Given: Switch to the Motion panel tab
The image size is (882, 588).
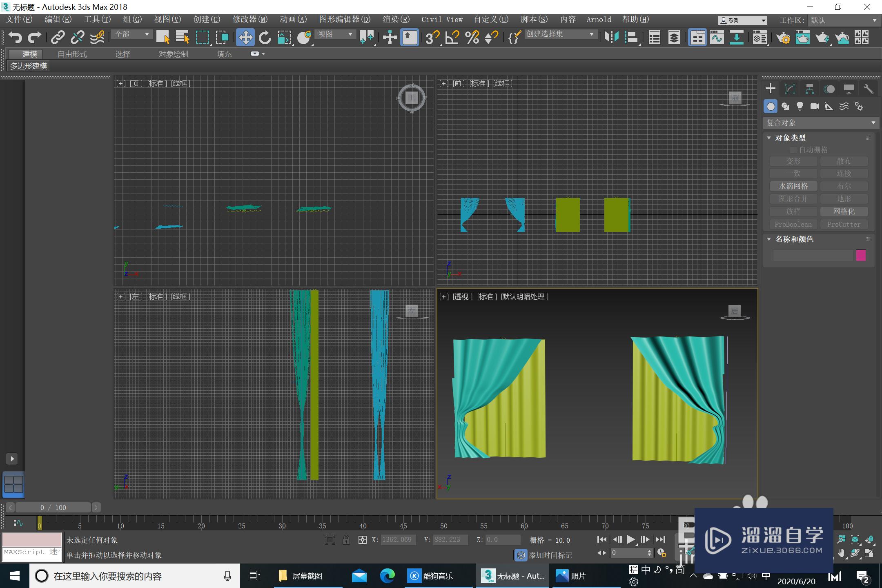Looking at the screenshot, I should (829, 89).
